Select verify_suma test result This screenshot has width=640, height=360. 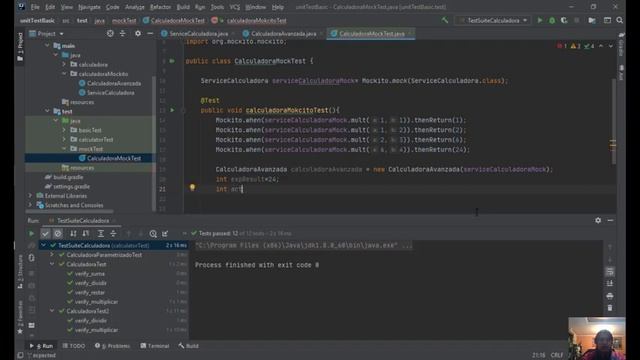[x=89, y=273]
